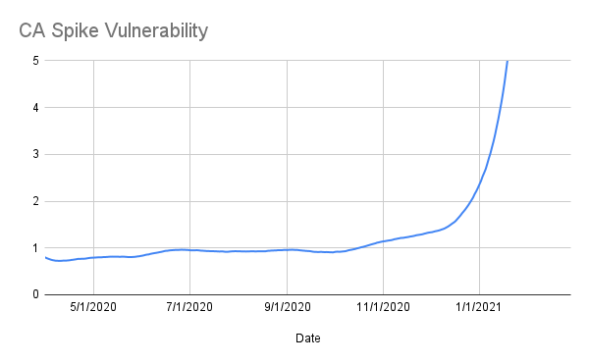
Task: Click the 1/1/2021 x-axis label
Action: tap(479, 307)
